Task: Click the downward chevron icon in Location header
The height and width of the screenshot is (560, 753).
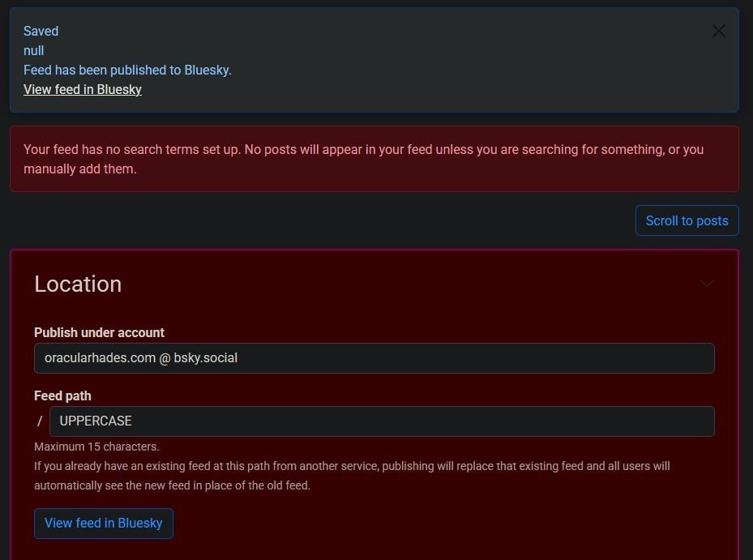Action: [706, 284]
